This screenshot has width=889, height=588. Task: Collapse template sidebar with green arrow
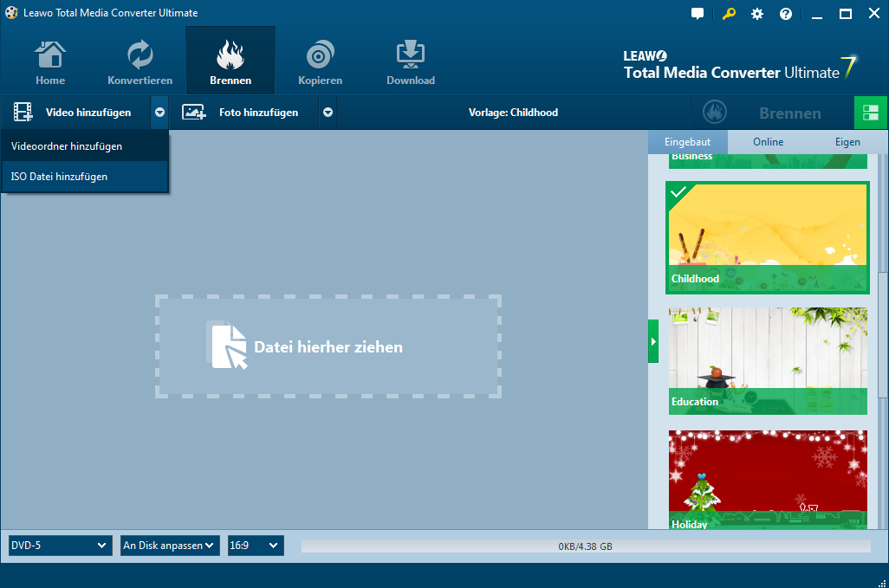(653, 341)
